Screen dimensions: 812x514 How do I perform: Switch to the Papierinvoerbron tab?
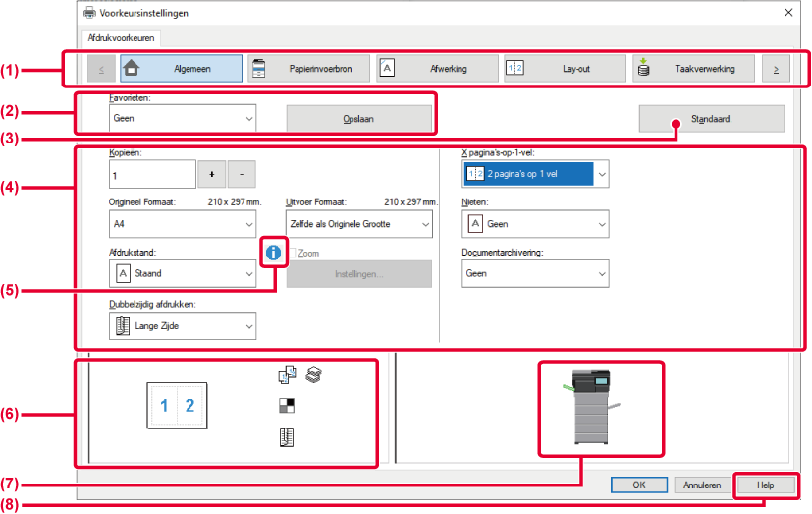(x=309, y=69)
